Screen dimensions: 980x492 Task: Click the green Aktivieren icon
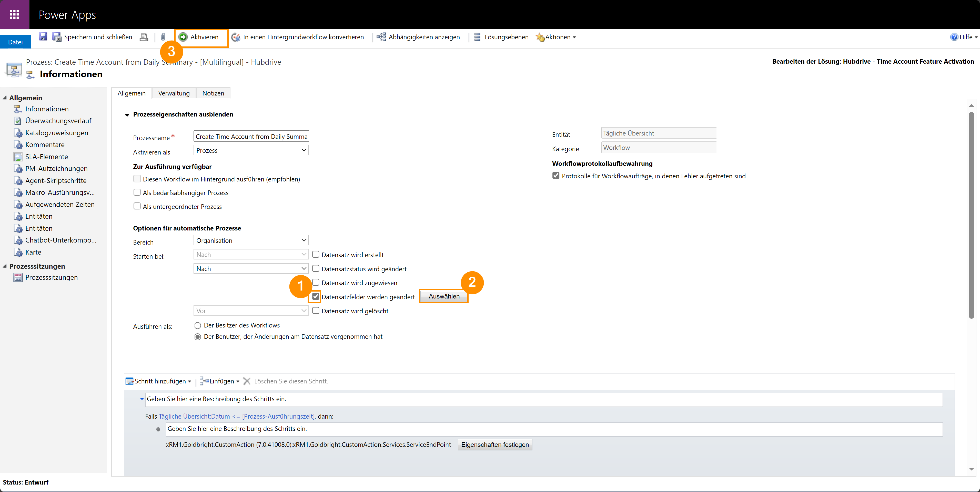183,37
